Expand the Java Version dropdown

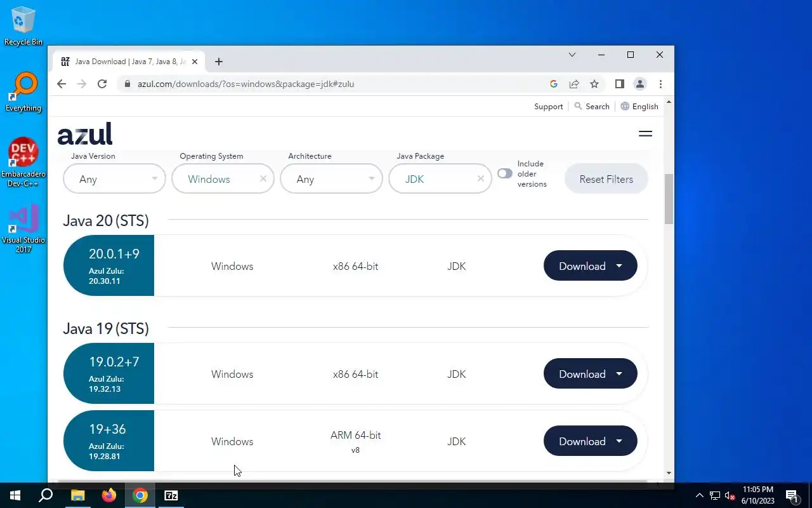pyautogui.click(x=114, y=179)
